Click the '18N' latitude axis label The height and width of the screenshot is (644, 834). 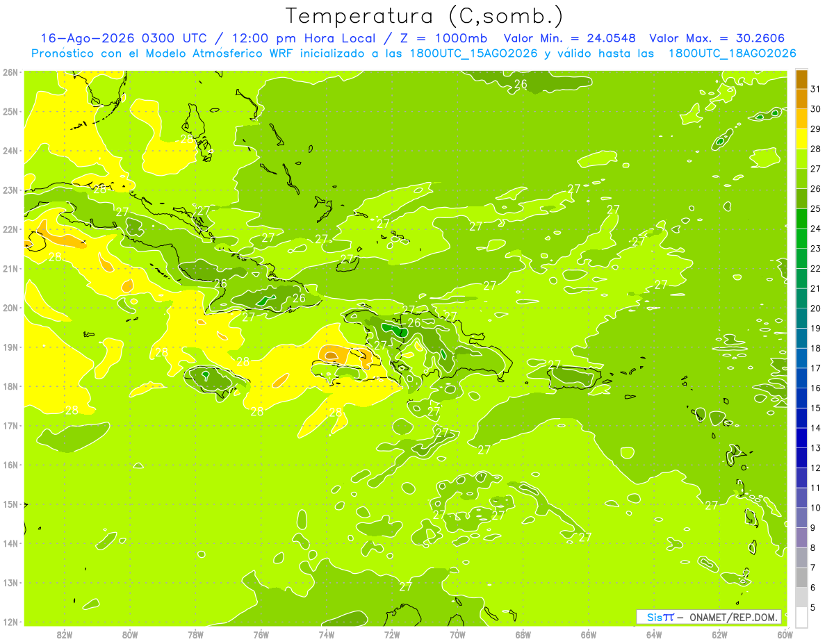(10, 386)
